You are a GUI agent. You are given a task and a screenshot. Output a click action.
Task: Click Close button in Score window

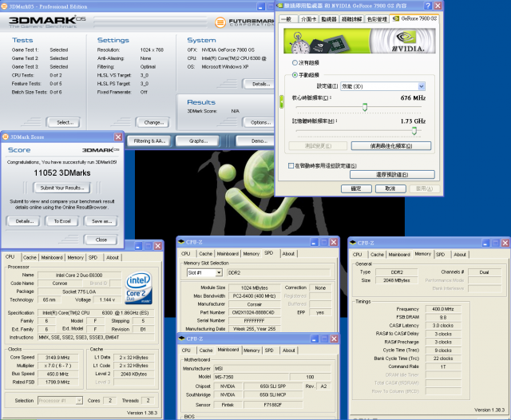pos(101,240)
